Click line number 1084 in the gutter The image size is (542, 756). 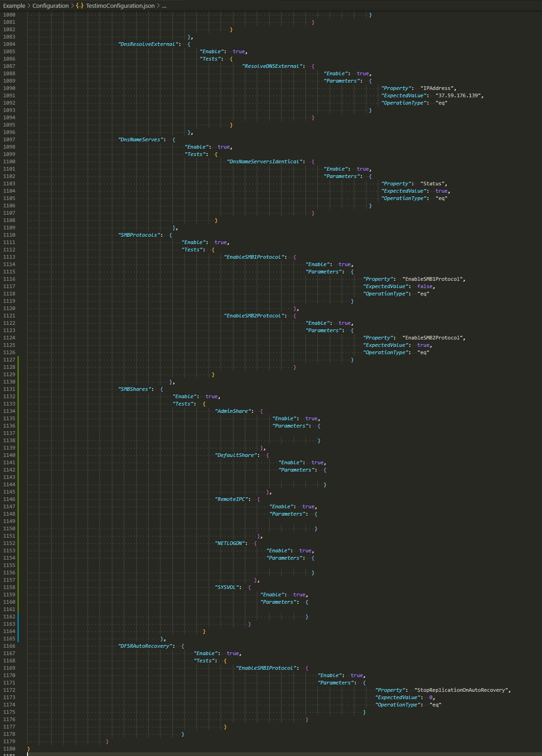point(9,44)
